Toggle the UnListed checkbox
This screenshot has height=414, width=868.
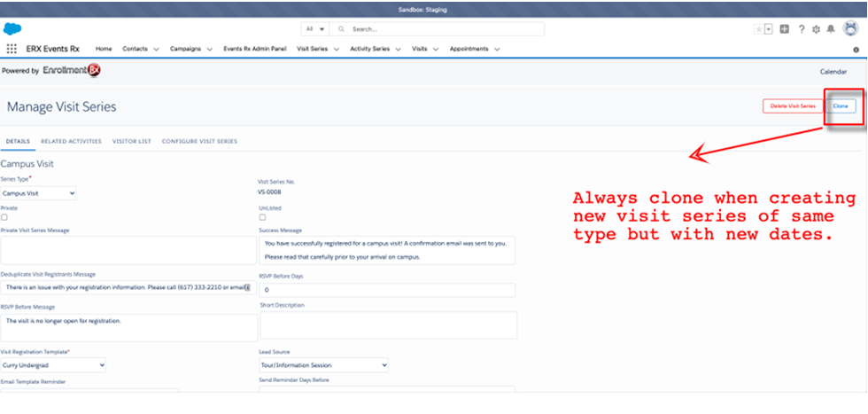(x=262, y=217)
